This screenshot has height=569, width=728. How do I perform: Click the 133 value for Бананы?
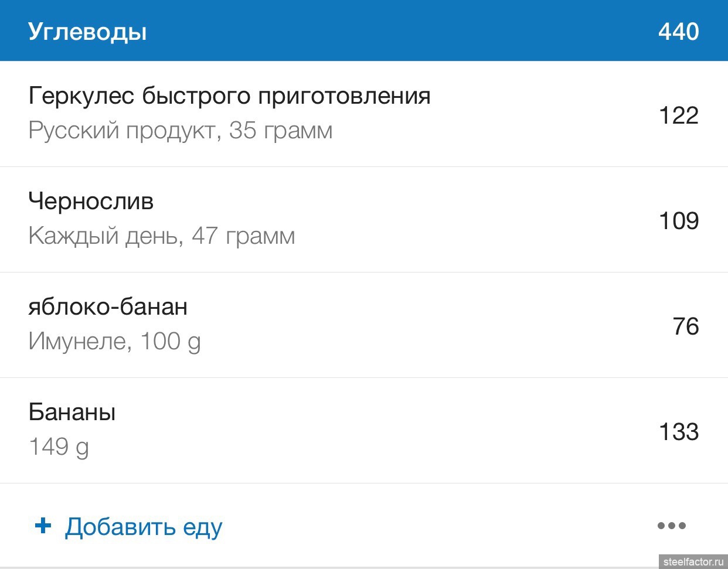(x=678, y=432)
